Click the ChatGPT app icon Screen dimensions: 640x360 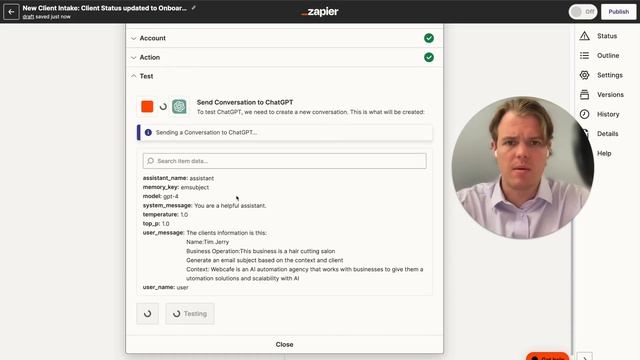point(179,107)
